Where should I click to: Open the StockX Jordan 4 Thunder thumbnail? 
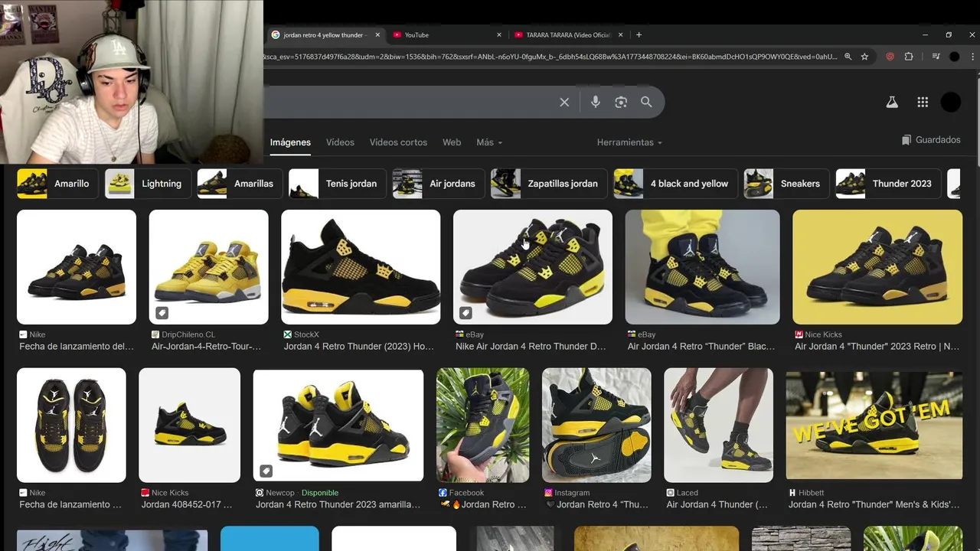361,267
